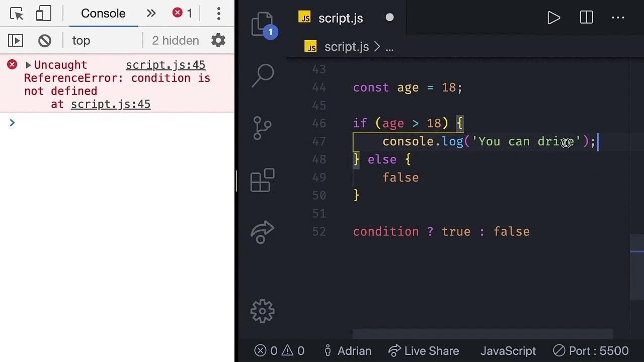Image resolution: width=644 pixels, height=362 pixels.
Task: Select the DevTools inspect element cursor icon
Action: click(x=17, y=14)
